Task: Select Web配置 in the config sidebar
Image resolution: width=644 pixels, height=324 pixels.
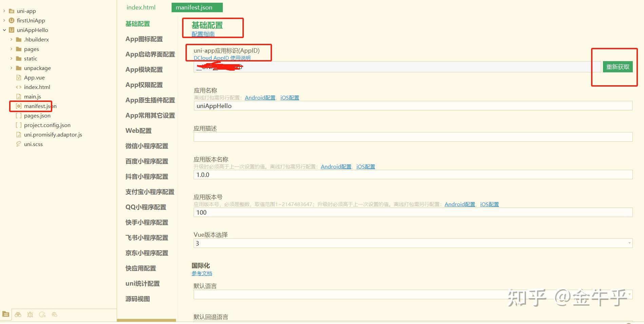Action: pyautogui.click(x=138, y=130)
